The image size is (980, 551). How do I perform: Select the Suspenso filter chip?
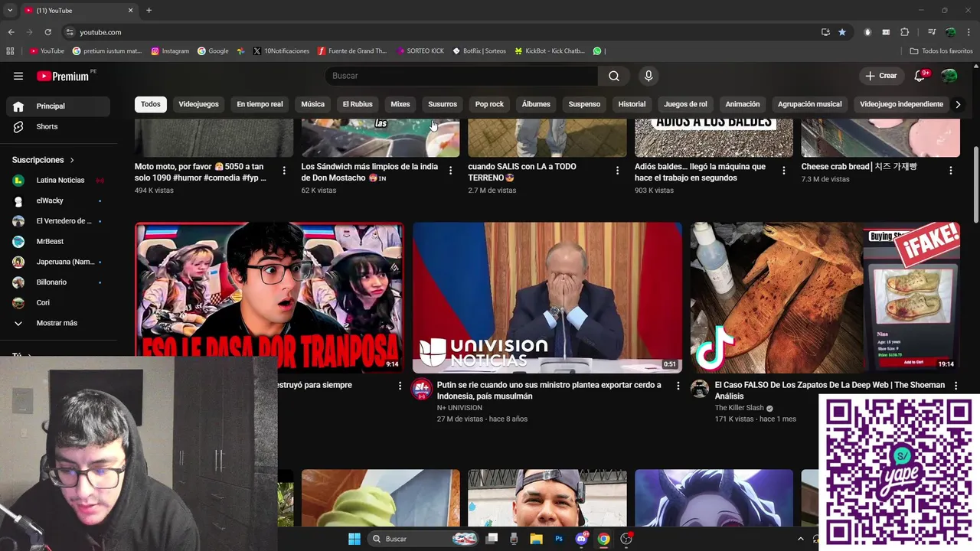pos(584,104)
